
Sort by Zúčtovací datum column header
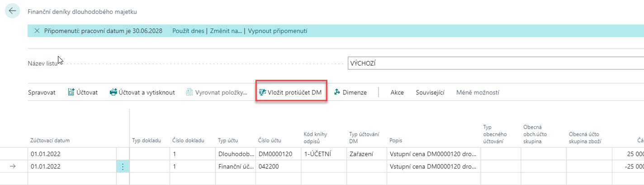pyautogui.click(x=50, y=140)
